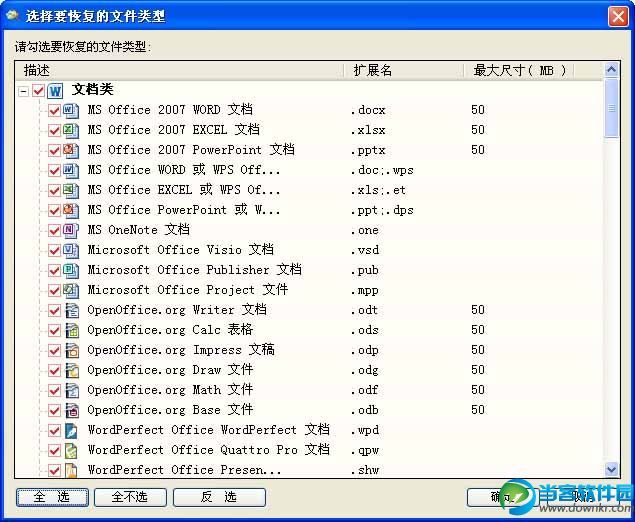The width and height of the screenshot is (635, 522).
Task: Click the OpenOffice Impress icon
Action: [72, 350]
